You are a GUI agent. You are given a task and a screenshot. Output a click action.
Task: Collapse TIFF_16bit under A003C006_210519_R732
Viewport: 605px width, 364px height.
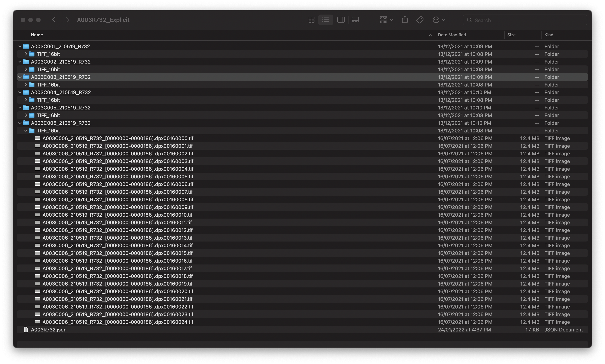[26, 131]
